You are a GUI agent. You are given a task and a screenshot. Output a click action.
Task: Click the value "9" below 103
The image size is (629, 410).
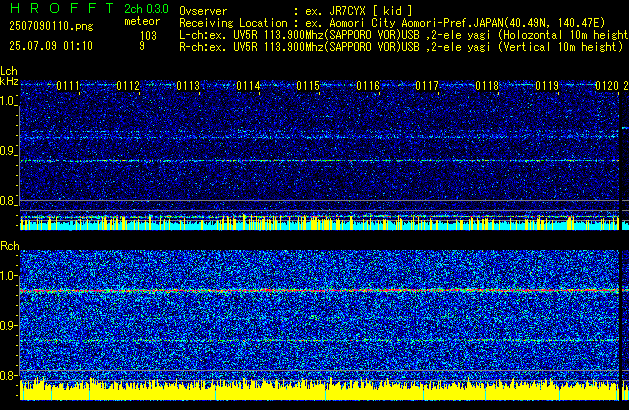142,46
